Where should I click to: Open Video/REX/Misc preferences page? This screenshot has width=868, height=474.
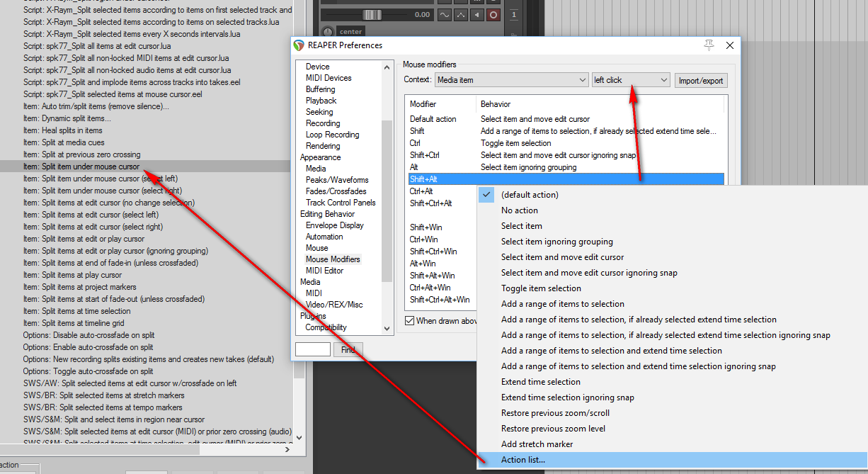pyautogui.click(x=334, y=305)
